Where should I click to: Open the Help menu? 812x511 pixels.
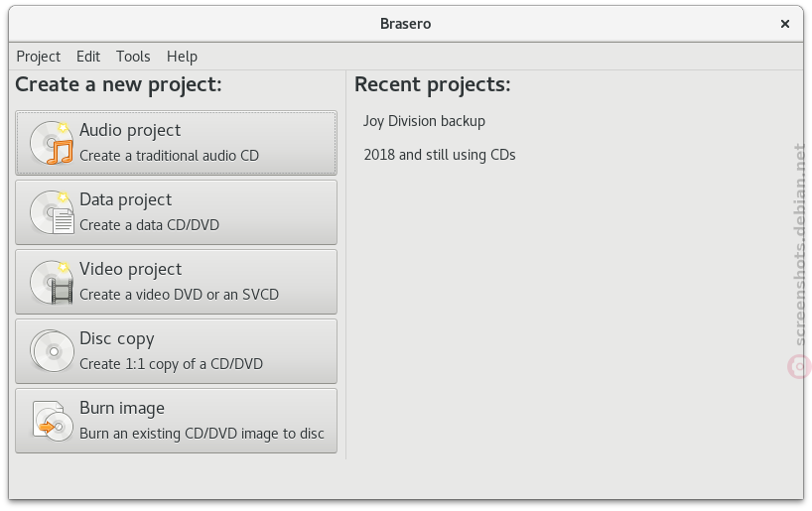(x=182, y=56)
